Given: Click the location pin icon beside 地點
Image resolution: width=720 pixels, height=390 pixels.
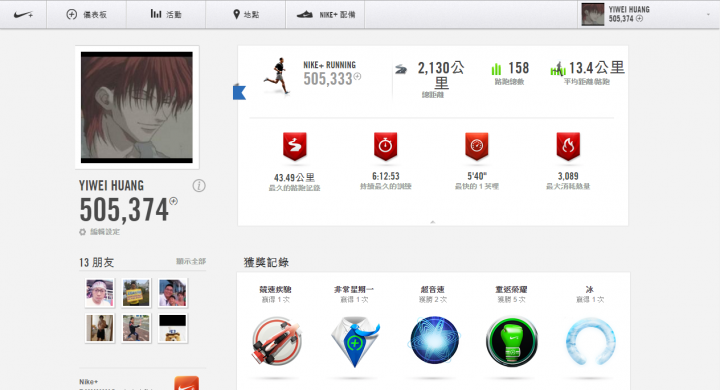Looking at the screenshot, I should click(236, 15).
